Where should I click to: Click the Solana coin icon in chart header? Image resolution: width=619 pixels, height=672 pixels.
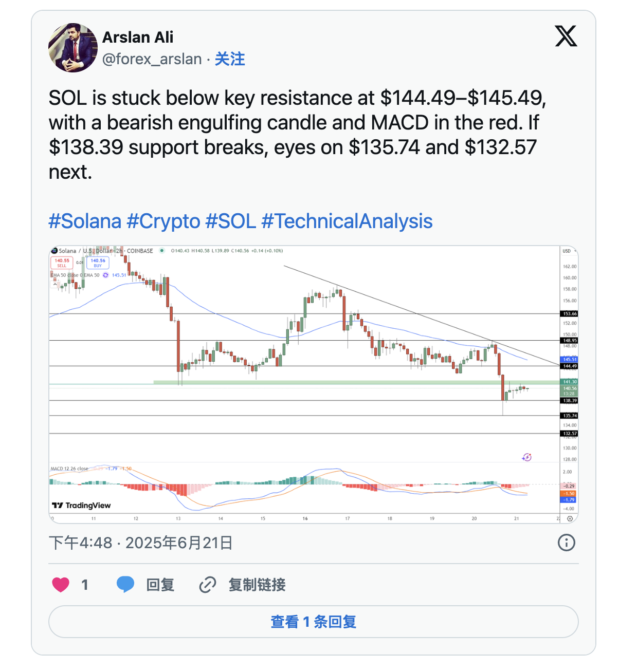coord(54,251)
